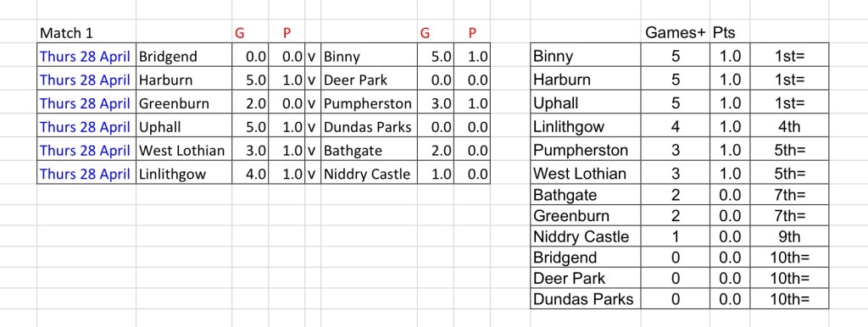Select Harburn in the fixtures table
Viewport: 868px width, 327px height.
[184, 80]
